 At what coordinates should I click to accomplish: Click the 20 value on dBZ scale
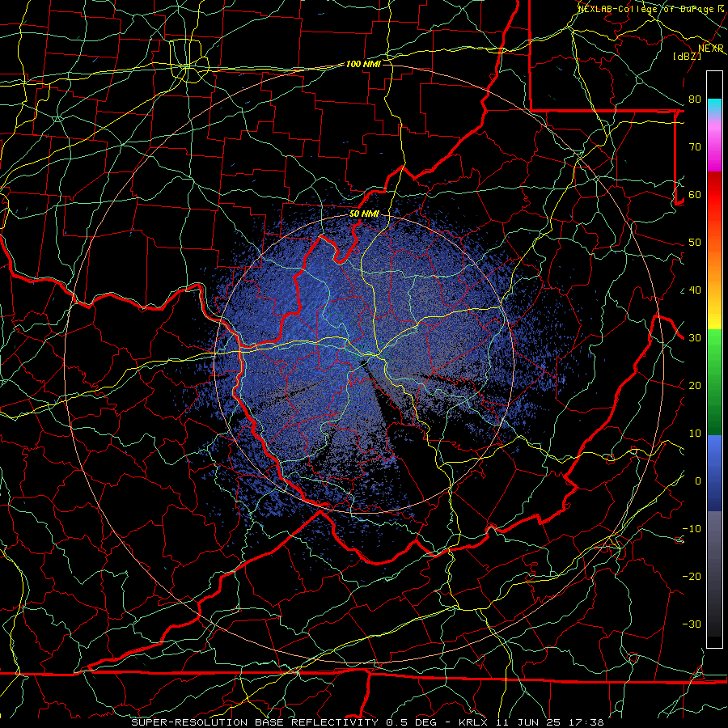pyautogui.click(x=695, y=386)
